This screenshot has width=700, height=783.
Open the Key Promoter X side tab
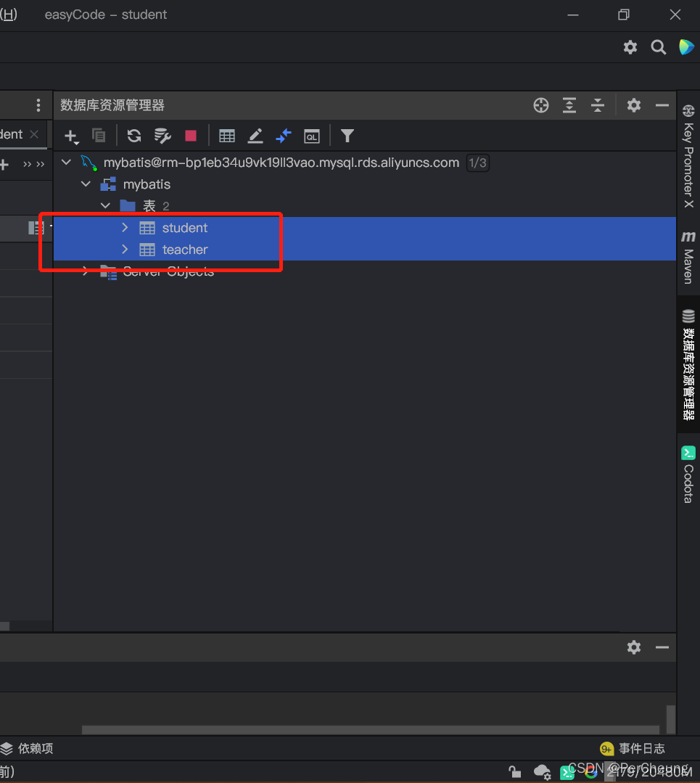(688, 157)
